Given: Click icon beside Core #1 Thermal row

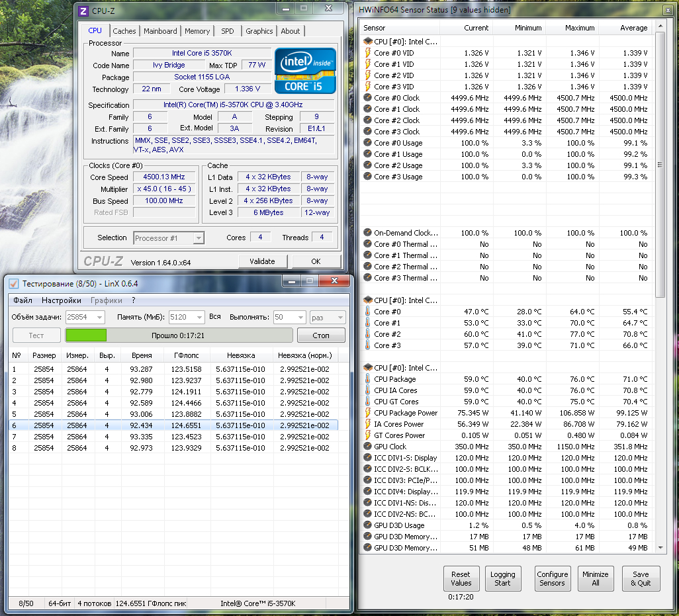Looking at the screenshot, I should (x=368, y=255).
